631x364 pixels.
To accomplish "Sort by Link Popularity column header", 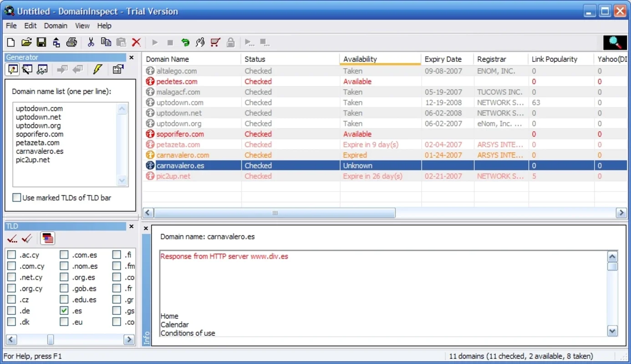I will pos(561,59).
